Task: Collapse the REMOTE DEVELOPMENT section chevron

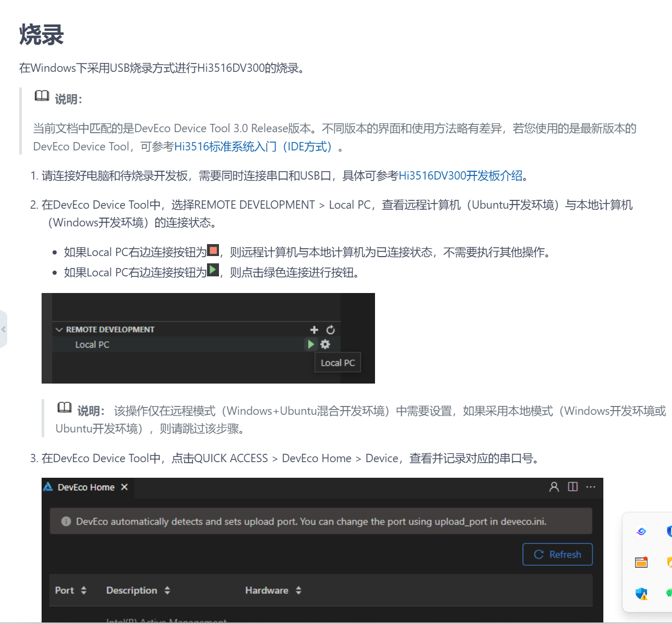Action: [x=59, y=329]
